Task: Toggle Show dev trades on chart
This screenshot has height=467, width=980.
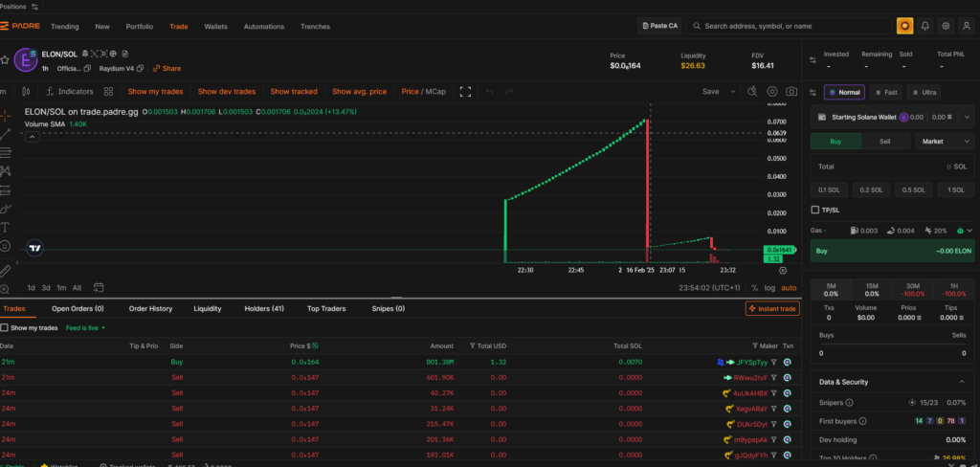Action: 226,91
